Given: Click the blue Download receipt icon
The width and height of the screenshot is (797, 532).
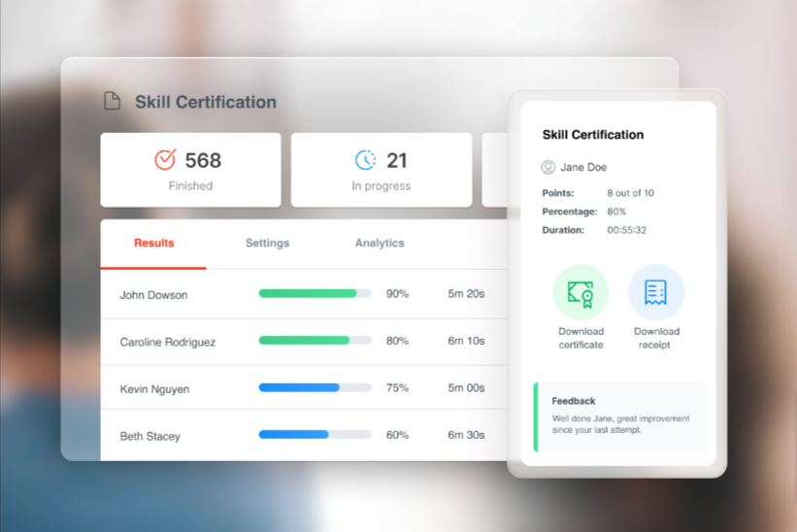Looking at the screenshot, I should click(x=656, y=292).
